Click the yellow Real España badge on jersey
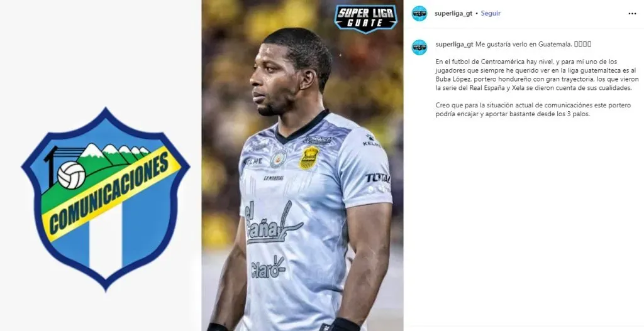The image size is (644, 331). coord(309,158)
